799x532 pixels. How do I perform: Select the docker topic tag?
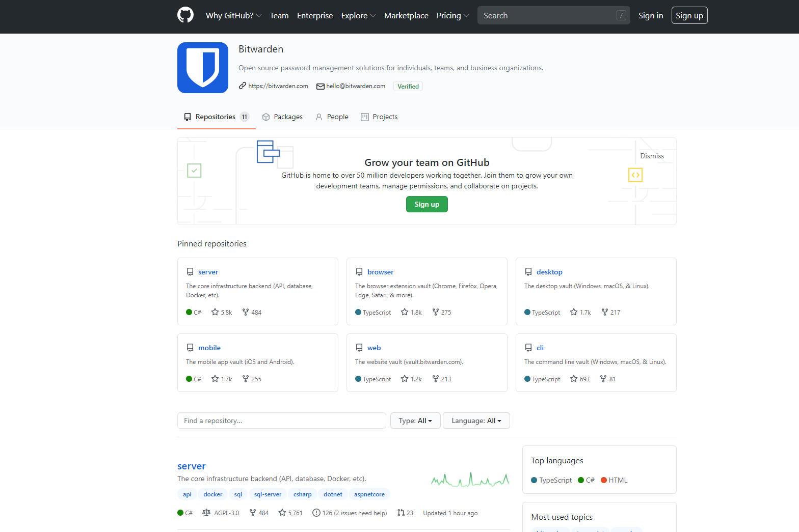point(212,494)
